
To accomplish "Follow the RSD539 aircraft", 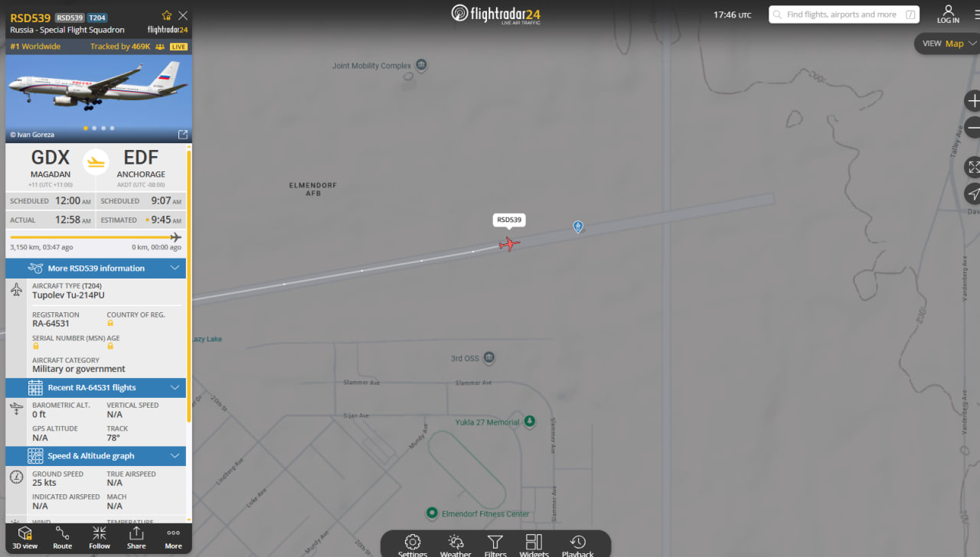I will tap(100, 537).
